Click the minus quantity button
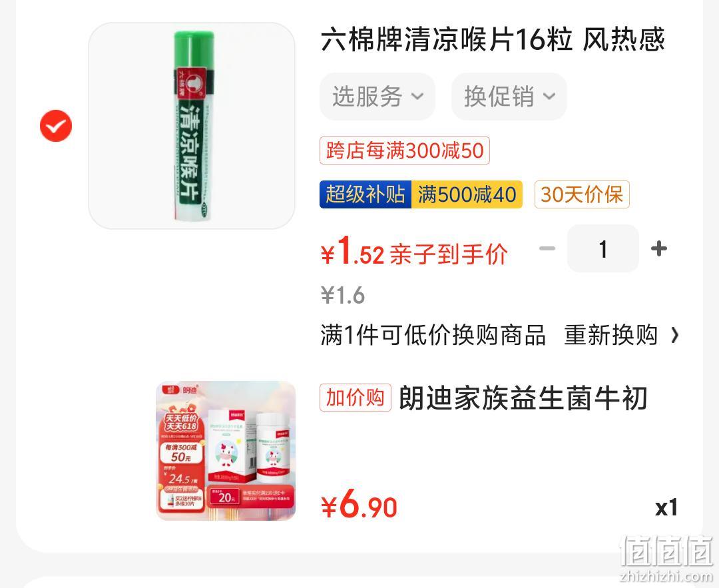The width and height of the screenshot is (719, 588). click(x=547, y=249)
